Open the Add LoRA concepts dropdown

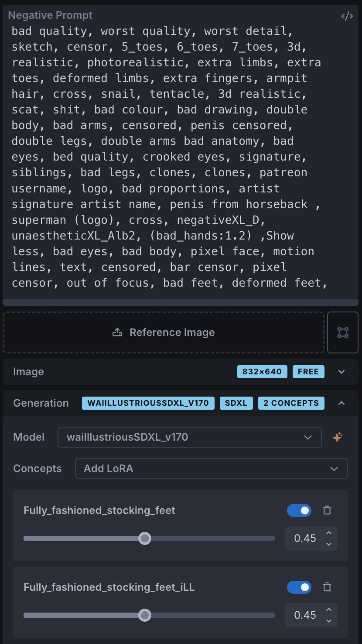click(212, 469)
